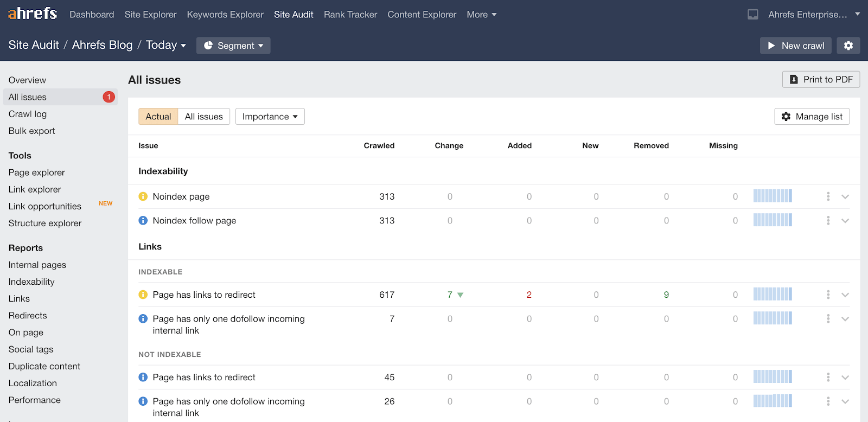Click the blue info icon for Noindex follow page

tap(143, 221)
